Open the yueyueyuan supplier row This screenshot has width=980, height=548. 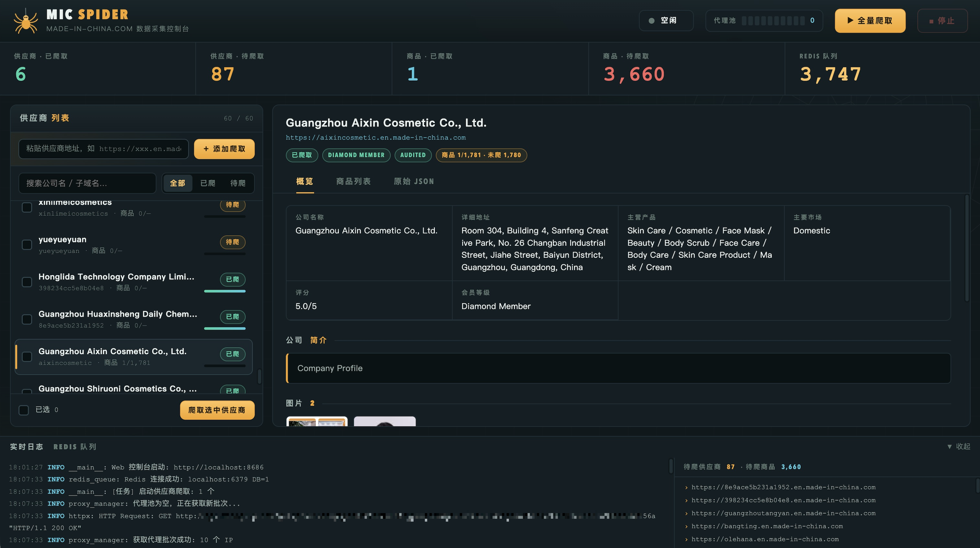point(134,245)
